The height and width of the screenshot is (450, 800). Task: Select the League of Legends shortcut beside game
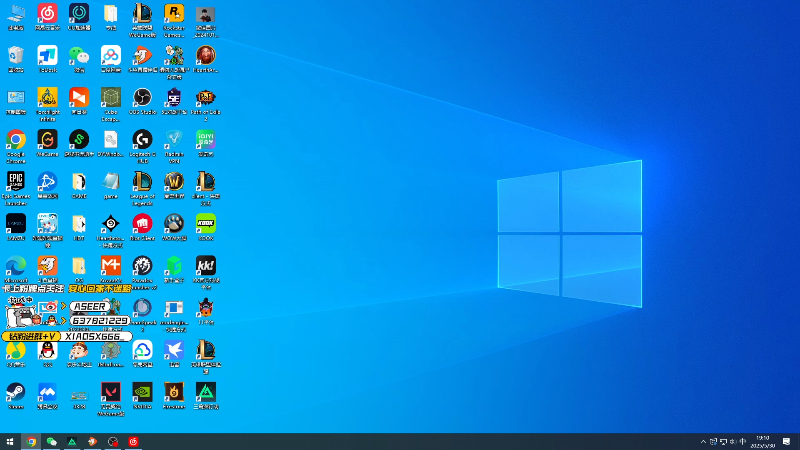[142, 188]
